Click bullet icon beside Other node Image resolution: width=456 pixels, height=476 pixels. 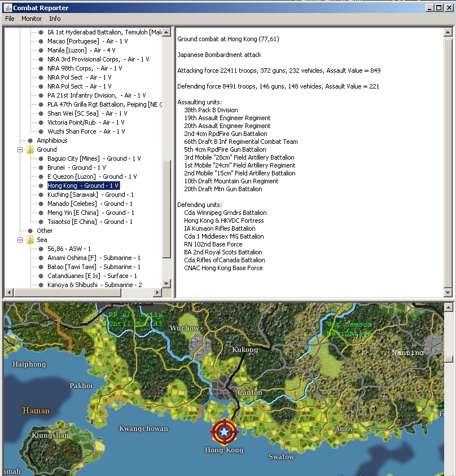coord(30,231)
